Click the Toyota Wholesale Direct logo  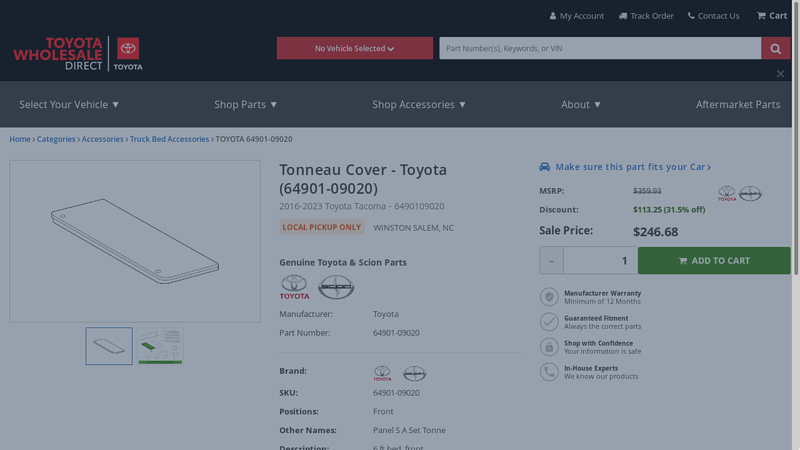(77, 53)
